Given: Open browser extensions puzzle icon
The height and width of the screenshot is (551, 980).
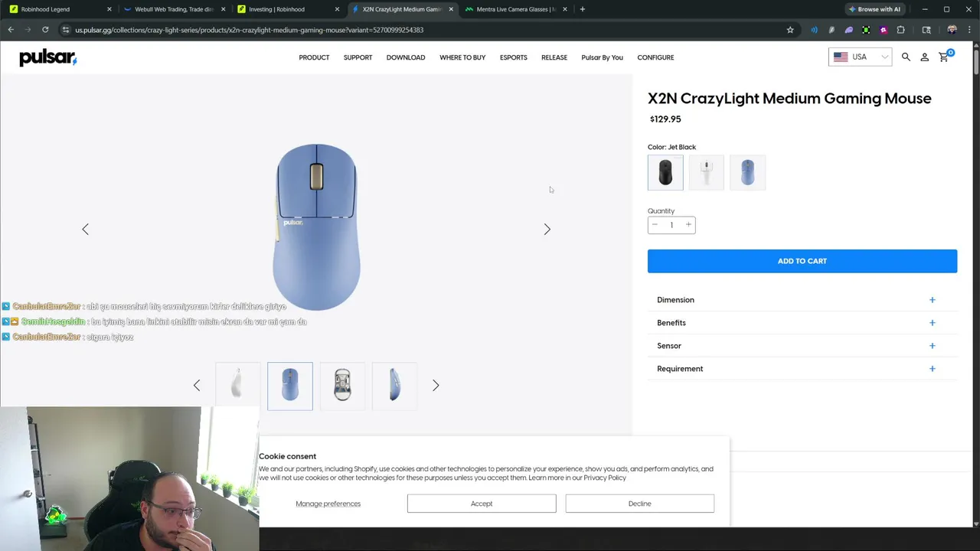Looking at the screenshot, I should (x=900, y=30).
